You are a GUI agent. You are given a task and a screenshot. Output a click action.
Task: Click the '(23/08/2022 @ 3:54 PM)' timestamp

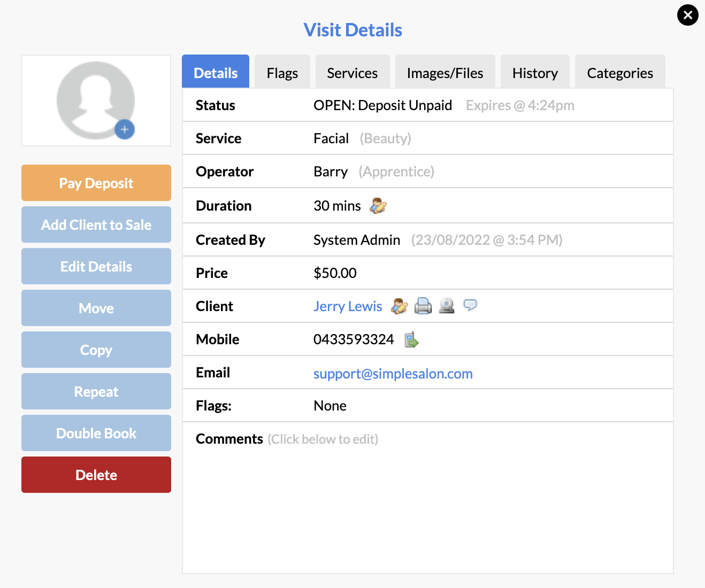[487, 240]
